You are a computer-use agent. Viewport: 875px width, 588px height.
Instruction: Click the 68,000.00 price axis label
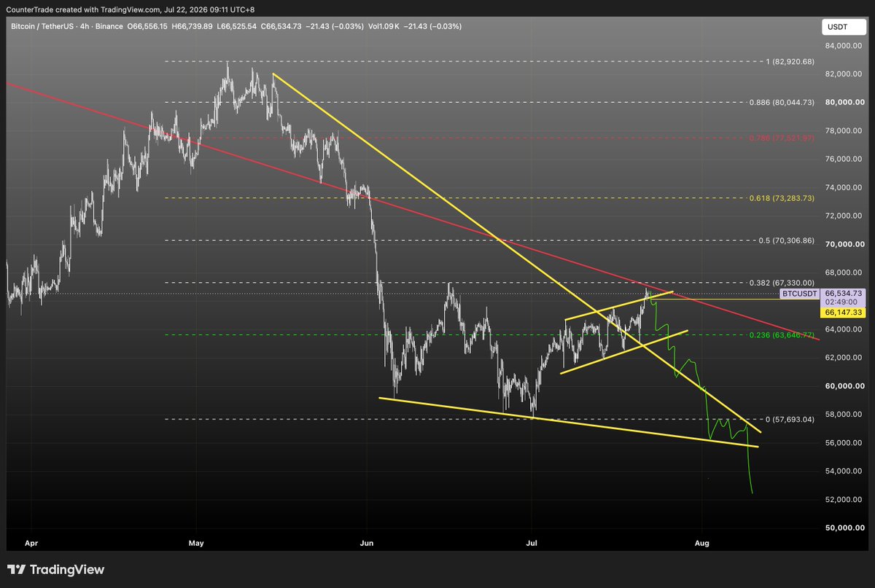pos(845,273)
